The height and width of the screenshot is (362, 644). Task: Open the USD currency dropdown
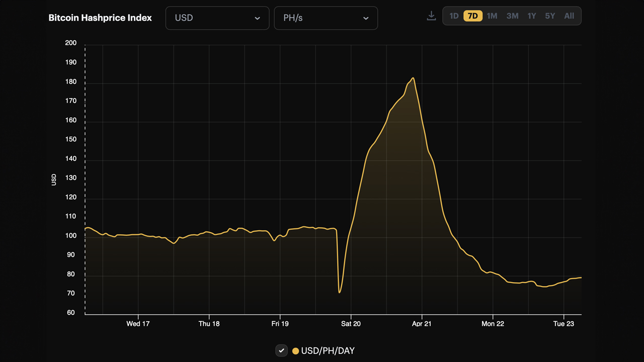(x=217, y=18)
